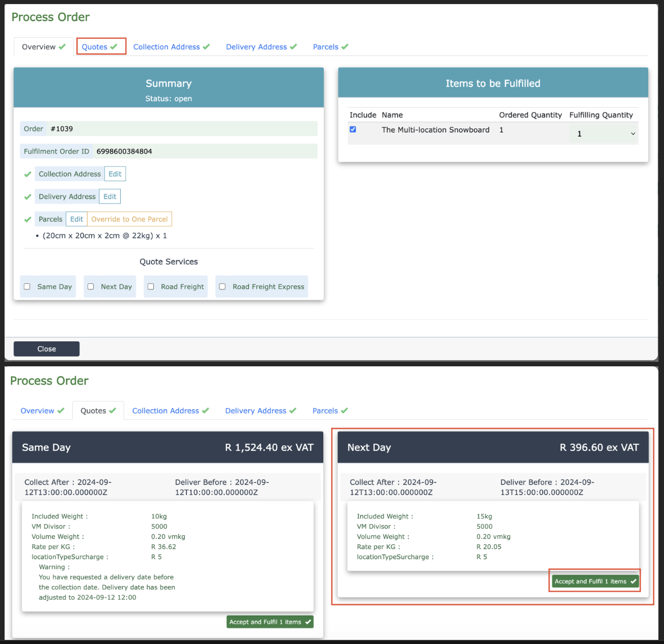The height and width of the screenshot is (644, 664).
Task: Accept and fulfil the Same Day quote
Action: [x=269, y=622]
